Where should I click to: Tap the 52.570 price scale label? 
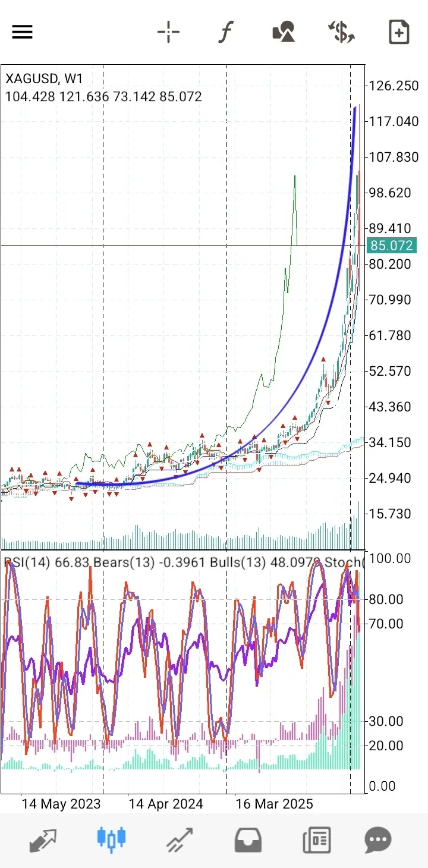[390, 371]
